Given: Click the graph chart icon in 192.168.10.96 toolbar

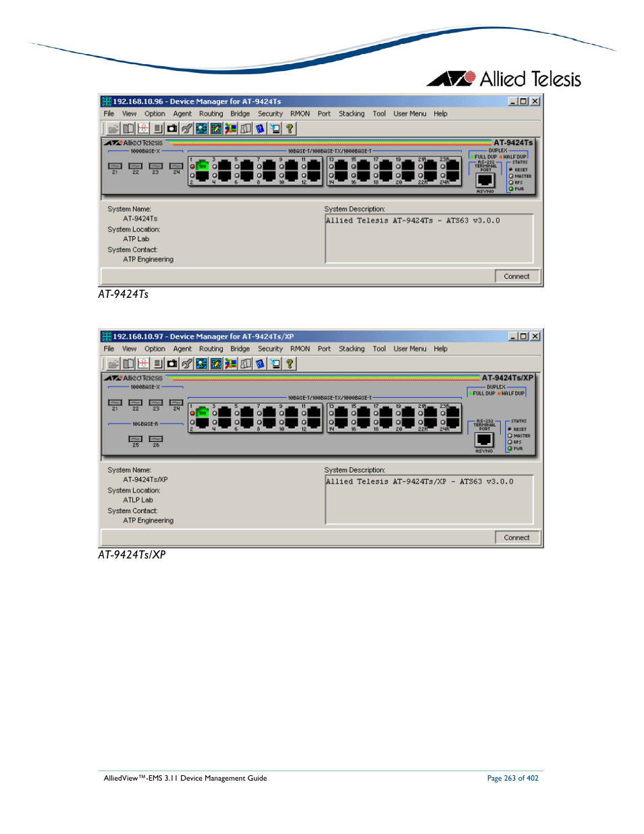Looking at the screenshot, I should click(x=143, y=128).
